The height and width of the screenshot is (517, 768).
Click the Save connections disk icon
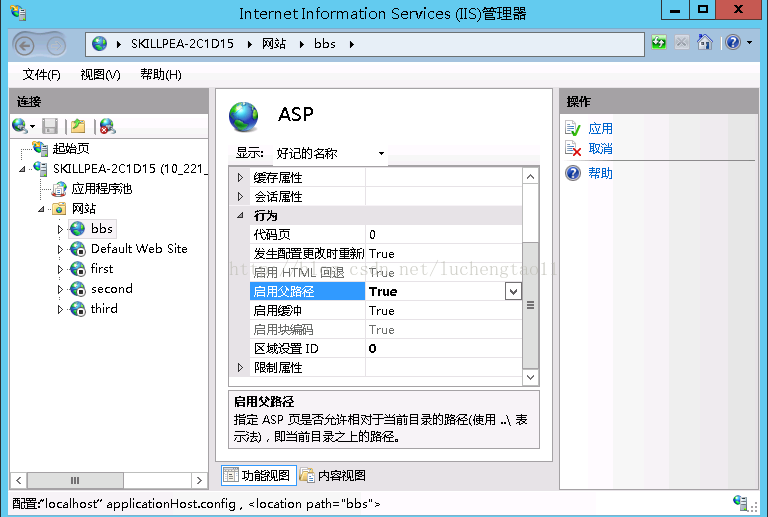(x=50, y=126)
